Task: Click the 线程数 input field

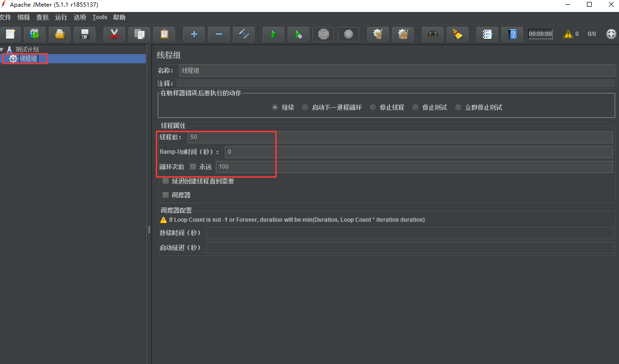Action: click(x=399, y=137)
